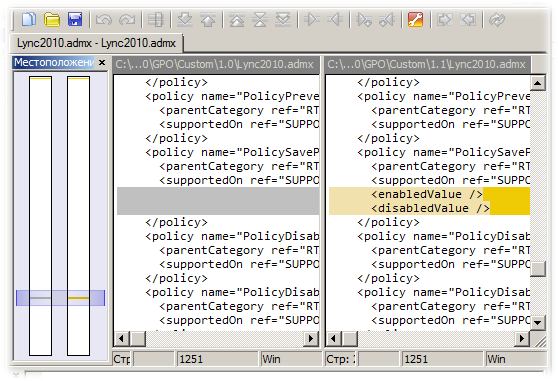This screenshot has height=381, width=558.
Task: Click the right file bar in location pane
Action: pos(78,216)
